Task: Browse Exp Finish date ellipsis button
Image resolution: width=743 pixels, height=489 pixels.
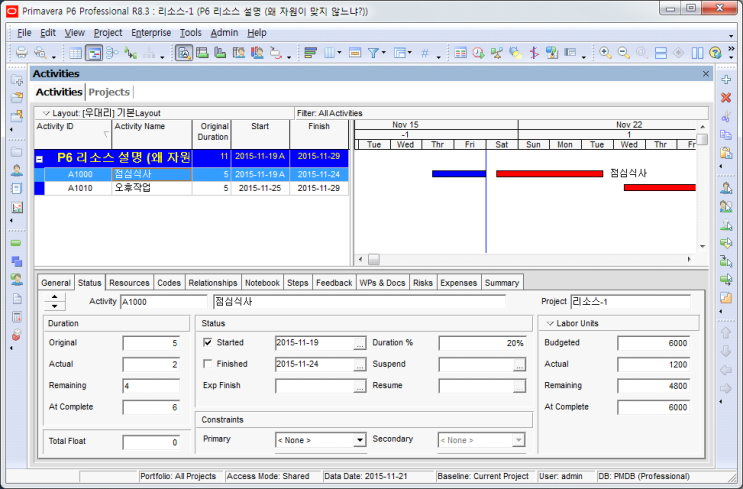Action: (360, 386)
